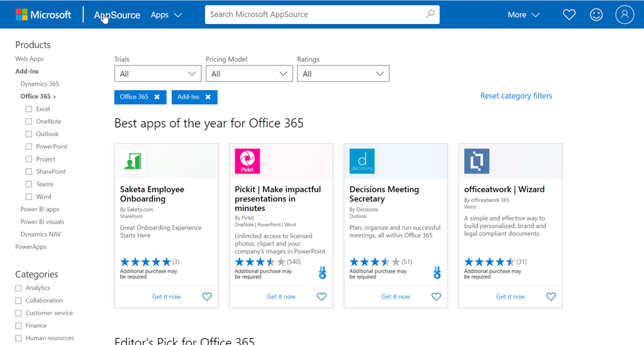644x345 pixels.
Task: Check the Word product filter
Action: tap(29, 197)
